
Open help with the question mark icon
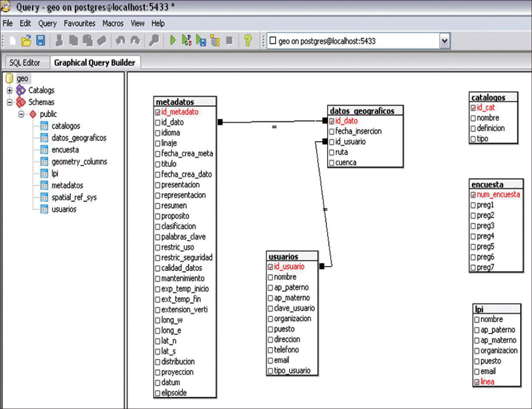(x=248, y=40)
